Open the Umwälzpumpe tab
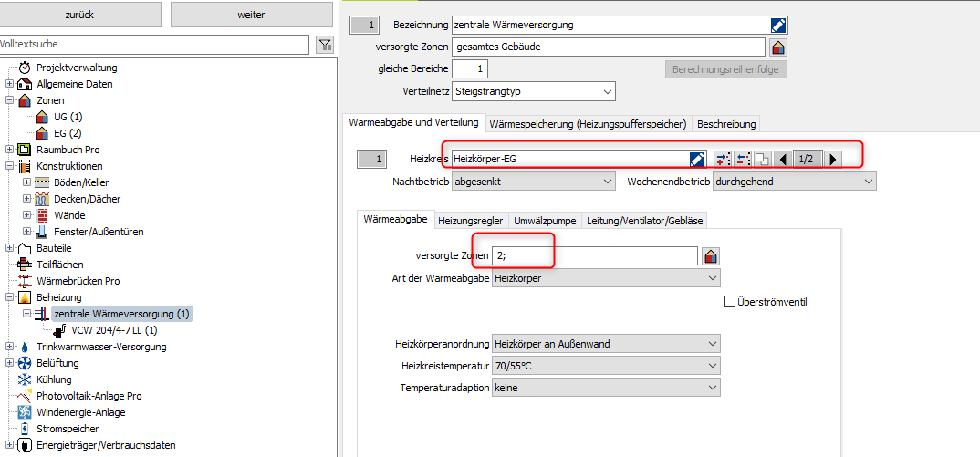 click(x=545, y=221)
